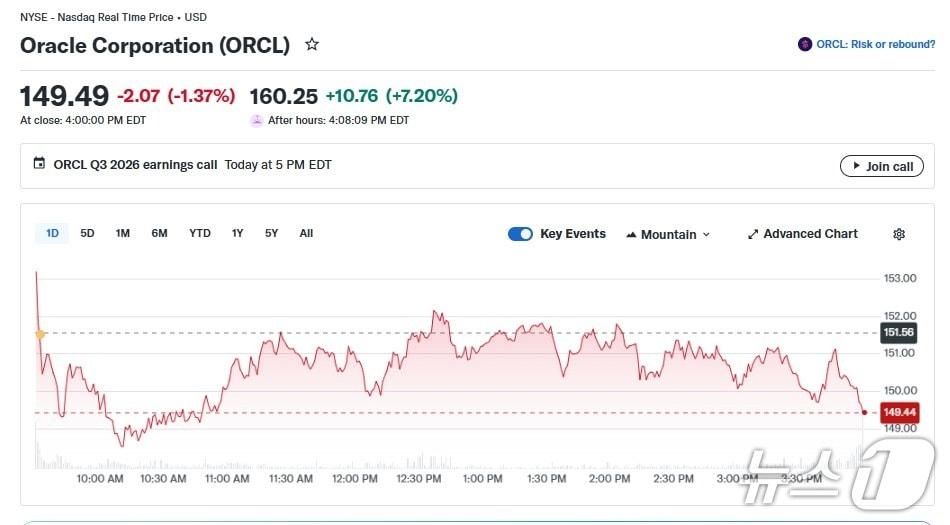The width and height of the screenshot is (950, 525).
Task: Click the Mountain chart type icon
Action: click(x=631, y=235)
